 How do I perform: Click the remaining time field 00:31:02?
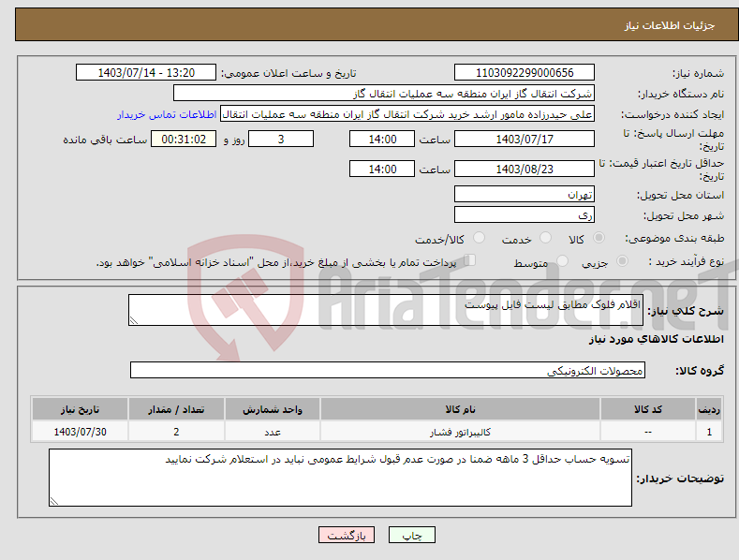coord(184,139)
